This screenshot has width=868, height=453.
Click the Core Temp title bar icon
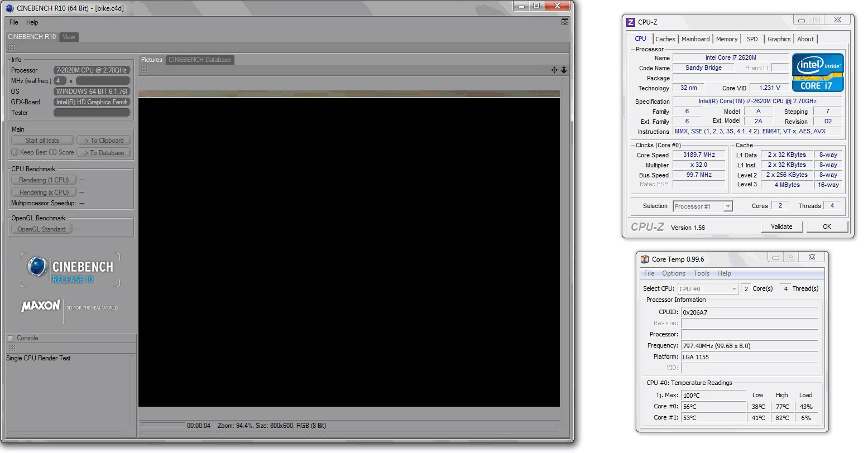coord(645,259)
